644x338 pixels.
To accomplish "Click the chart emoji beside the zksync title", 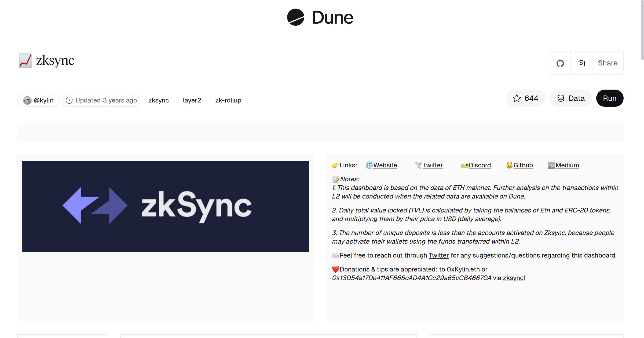I will [x=25, y=60].
